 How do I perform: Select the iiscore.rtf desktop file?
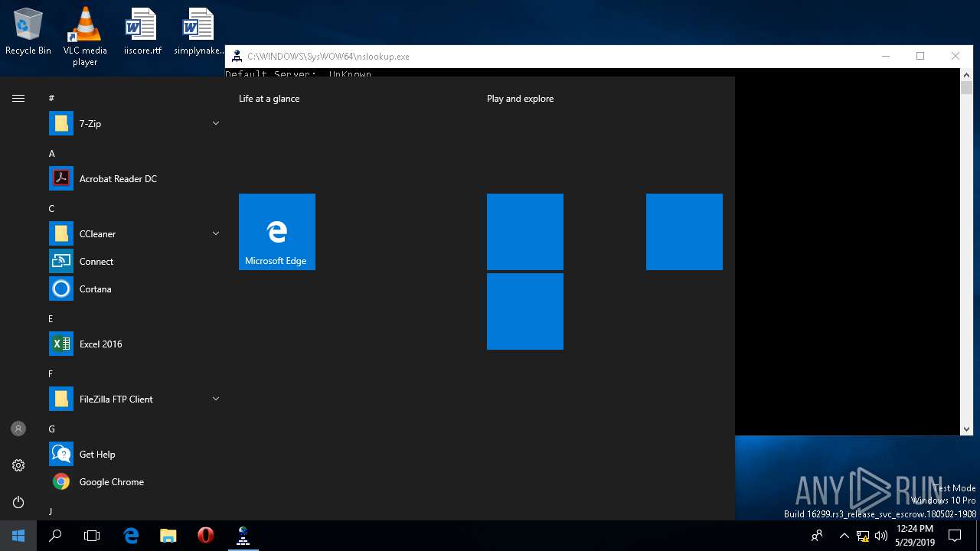tap(142, 32)
